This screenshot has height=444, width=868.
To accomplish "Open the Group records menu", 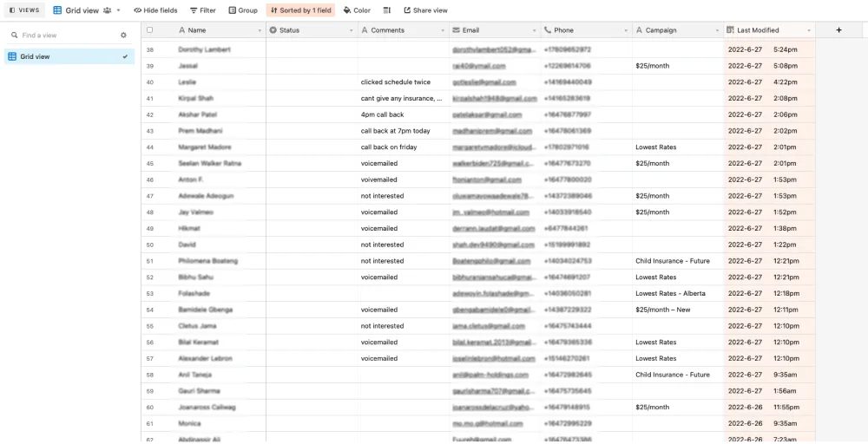I will point(243,10).
